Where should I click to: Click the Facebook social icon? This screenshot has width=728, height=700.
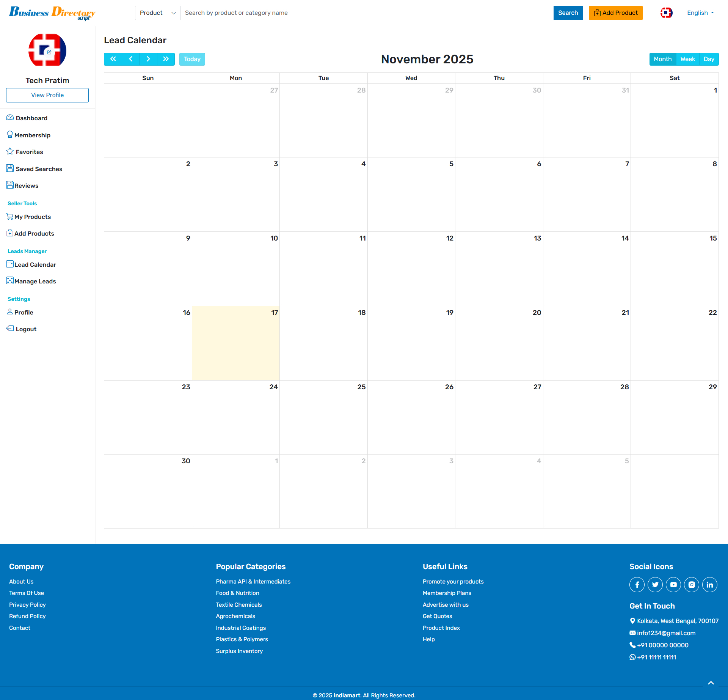[637, 585]
